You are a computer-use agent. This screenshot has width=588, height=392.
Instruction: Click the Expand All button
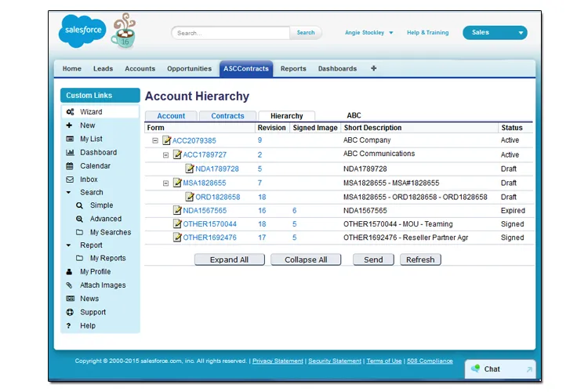(x=230, y=260)
